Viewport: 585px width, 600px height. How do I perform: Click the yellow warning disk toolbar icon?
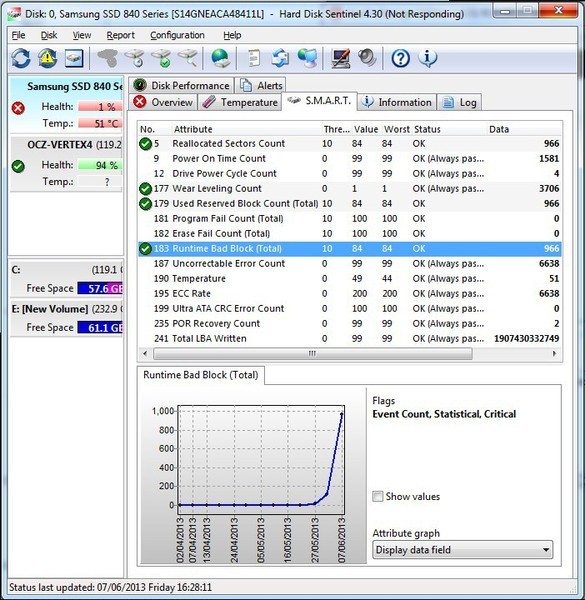click(47, 59)
